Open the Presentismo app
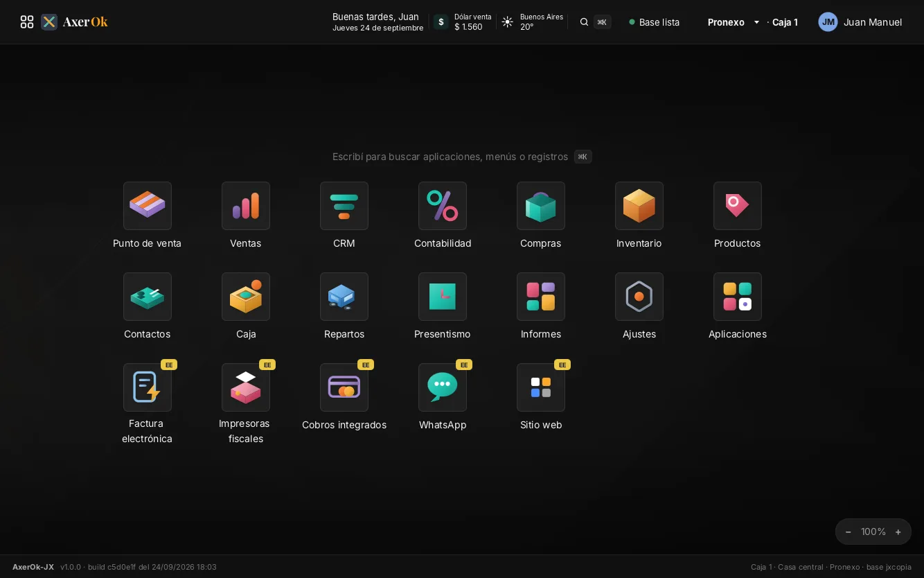Screen dimensions: 924x578 pos(443,297)
